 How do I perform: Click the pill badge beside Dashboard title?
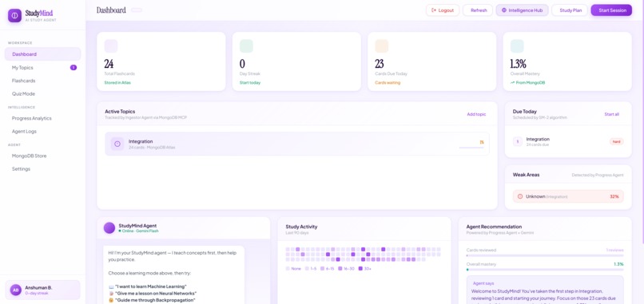click(137, 10)
